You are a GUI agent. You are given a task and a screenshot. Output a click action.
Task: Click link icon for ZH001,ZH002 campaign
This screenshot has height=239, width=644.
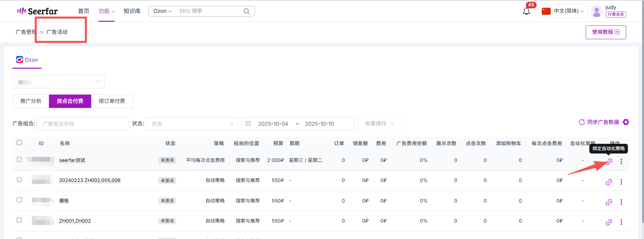609,222
